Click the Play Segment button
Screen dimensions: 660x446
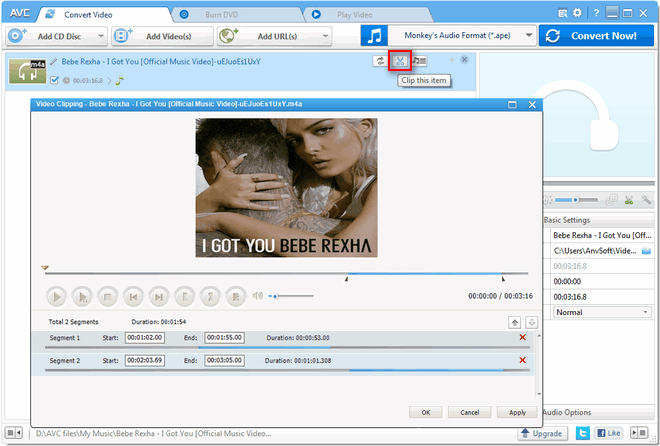coord(82,297)
